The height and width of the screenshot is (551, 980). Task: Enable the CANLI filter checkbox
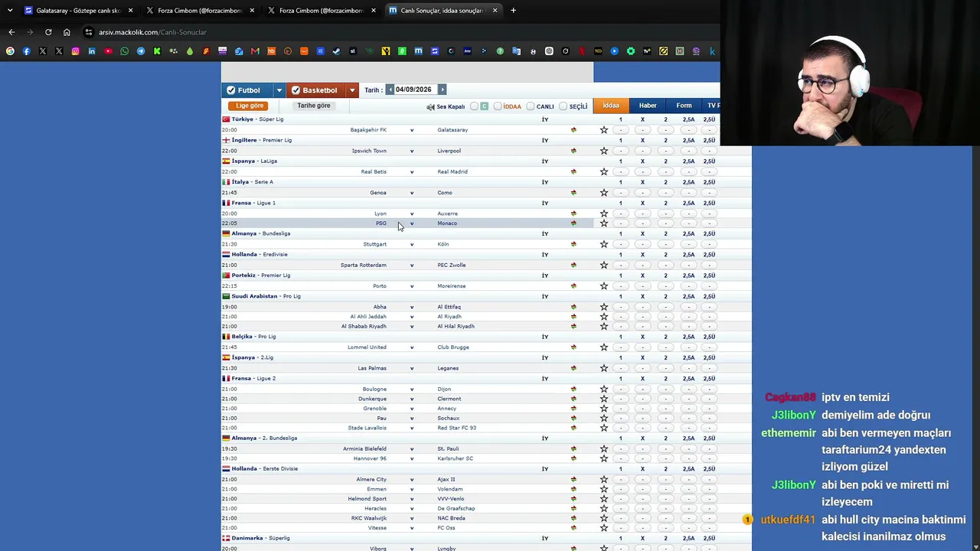[530, 106]
